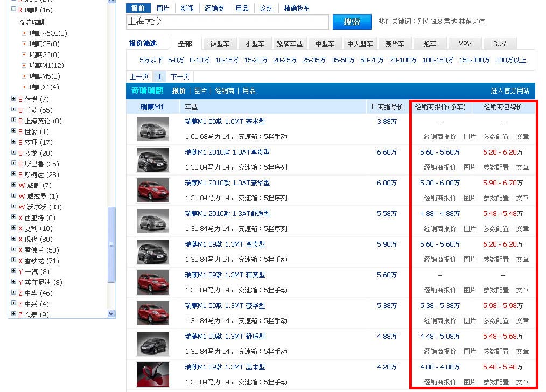Expand the 三菱 (55) brand node
The width and height of the screenshot is (546, 392).
(13, 110)
